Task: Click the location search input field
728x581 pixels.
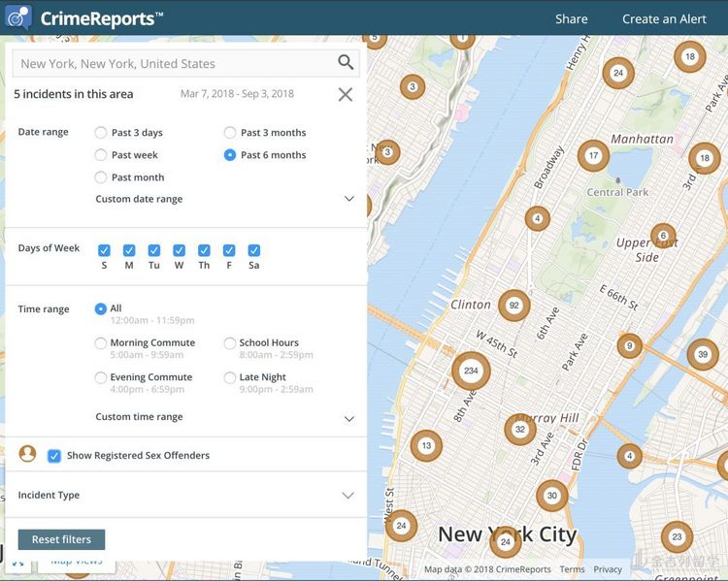Action: [175, 64]
